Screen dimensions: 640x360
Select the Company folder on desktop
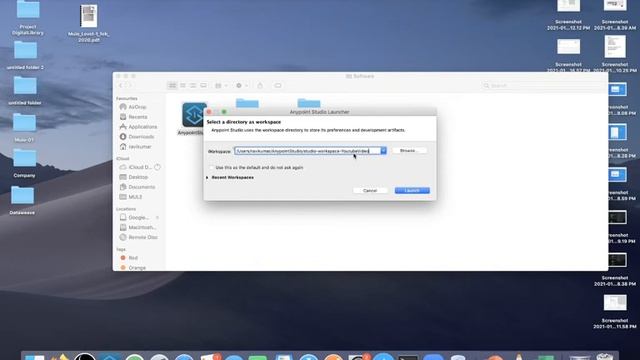(x=24, y=158)
